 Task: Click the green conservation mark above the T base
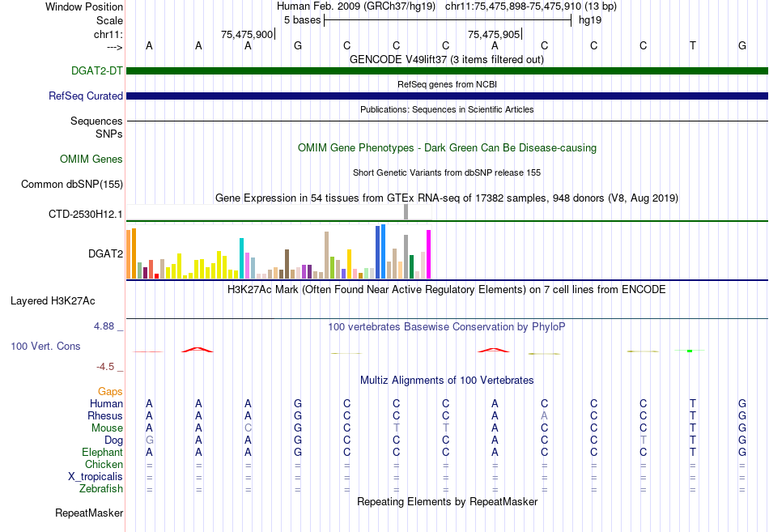[x=690, y=351]
